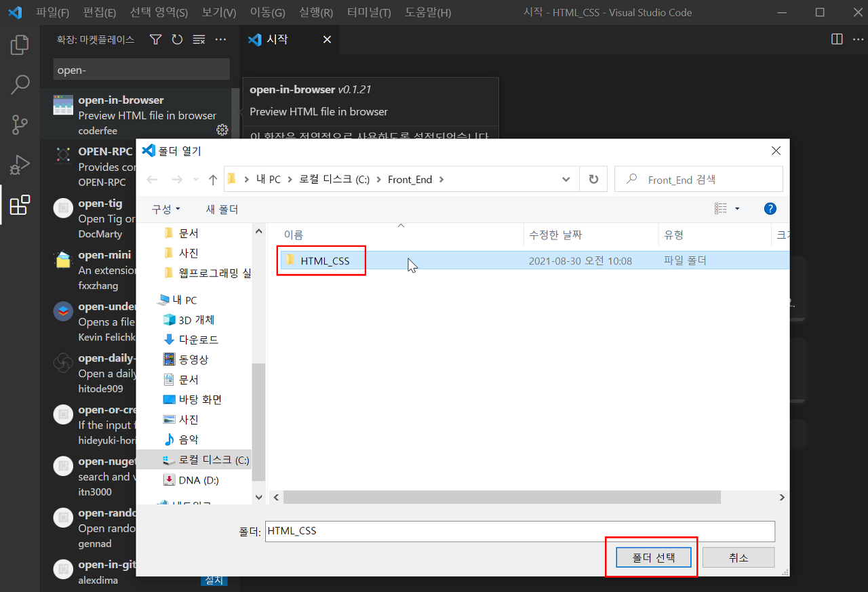Select 음악 in navigation tree

[x=180, y=439]
